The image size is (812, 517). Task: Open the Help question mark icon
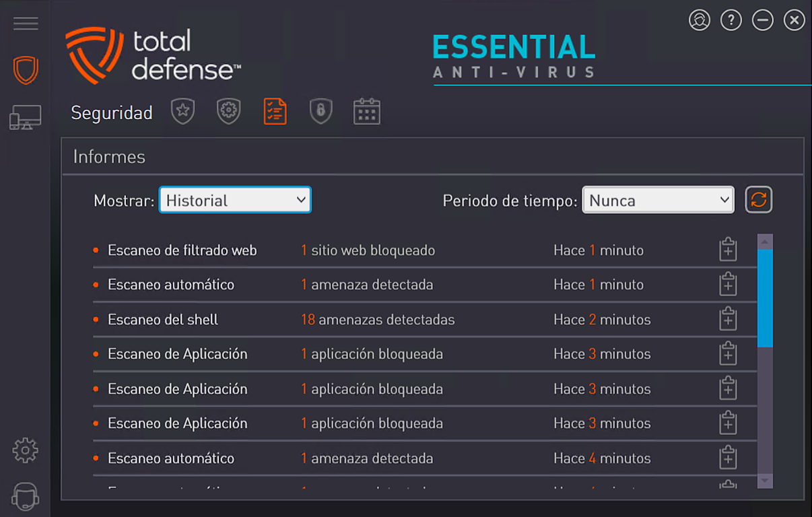point(731,20)
